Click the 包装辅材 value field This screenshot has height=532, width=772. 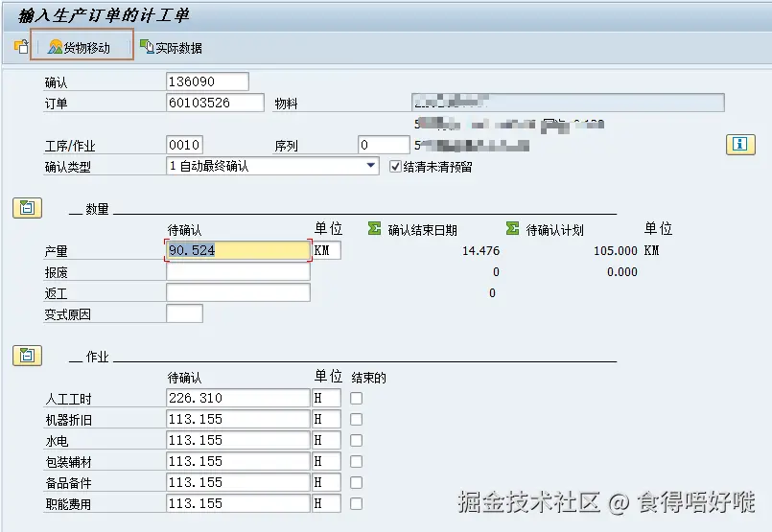point(238,461)
